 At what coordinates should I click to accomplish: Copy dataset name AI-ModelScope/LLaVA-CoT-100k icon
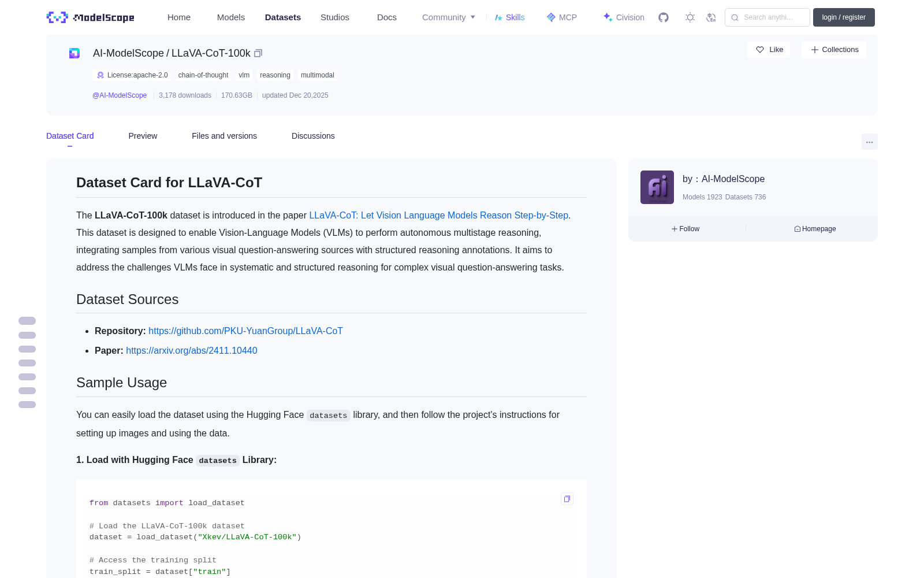pos(258,53)
